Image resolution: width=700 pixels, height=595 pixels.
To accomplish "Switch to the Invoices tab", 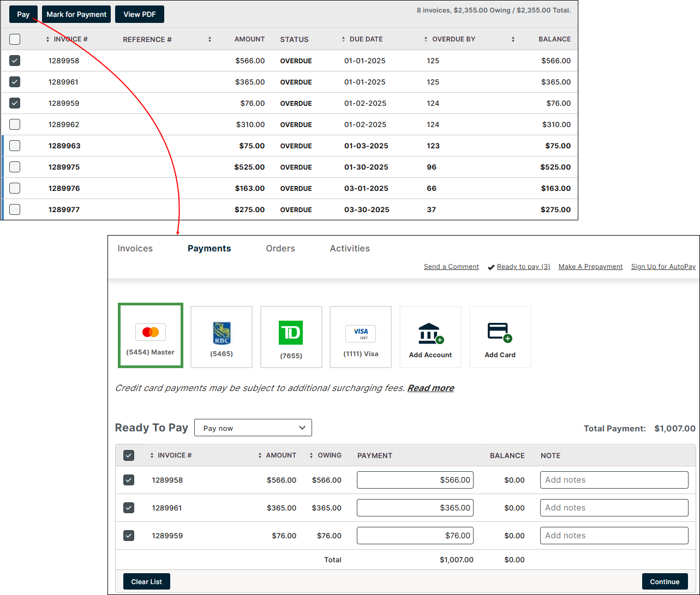I will click(135, 249).
